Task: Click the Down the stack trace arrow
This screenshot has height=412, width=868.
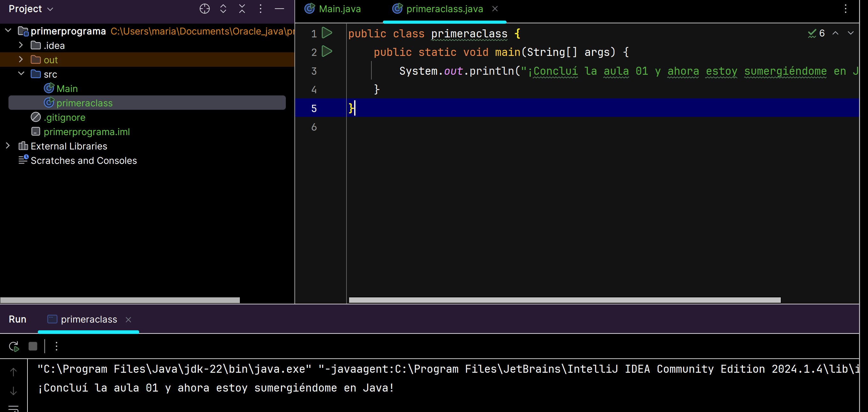Action: (13, 391)
